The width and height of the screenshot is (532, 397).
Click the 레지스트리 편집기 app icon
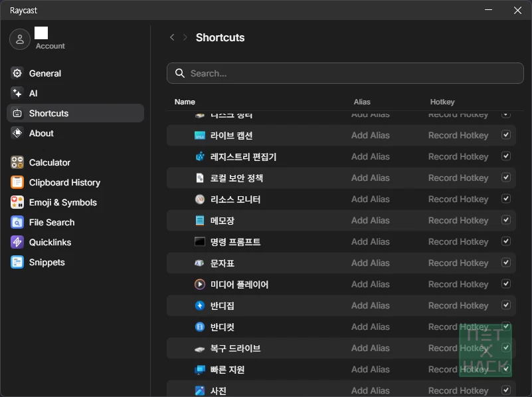pyautogui.click(x=200, y=156)
